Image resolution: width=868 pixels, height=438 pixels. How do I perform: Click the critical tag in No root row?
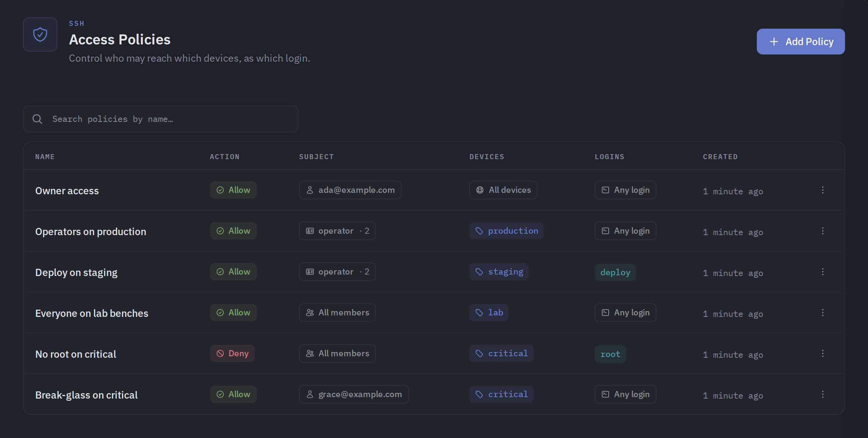501,353
